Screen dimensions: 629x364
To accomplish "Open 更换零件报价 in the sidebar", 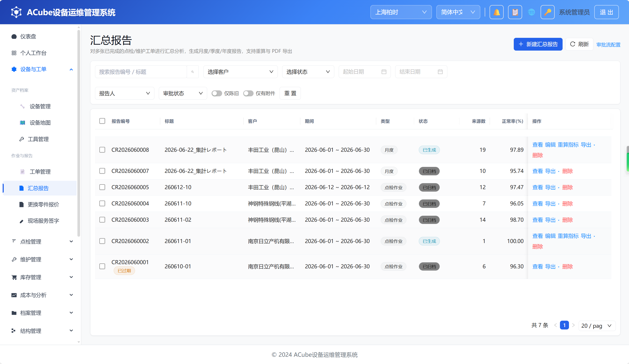I will [x=43, y=205].
